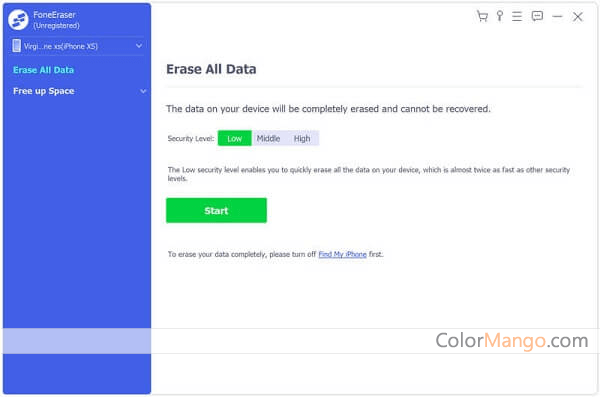Click the Erase All Data heading
This screenshot has width=600, height=397.
[211, 69]
